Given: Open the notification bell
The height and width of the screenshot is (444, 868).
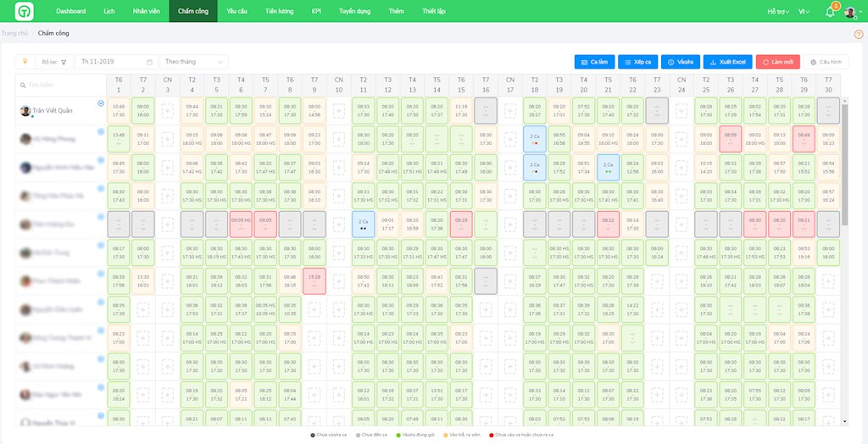Looking at the screenshot, I should [x=830, y=12].
